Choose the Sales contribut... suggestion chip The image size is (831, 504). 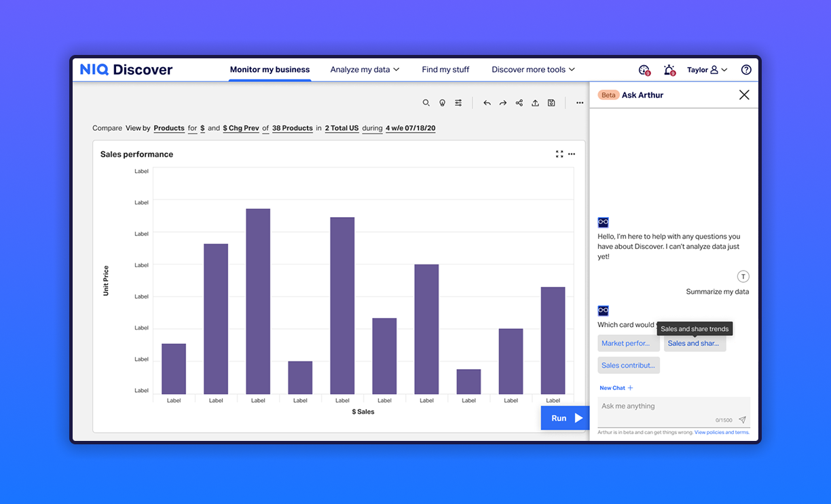tap(629, 365)
